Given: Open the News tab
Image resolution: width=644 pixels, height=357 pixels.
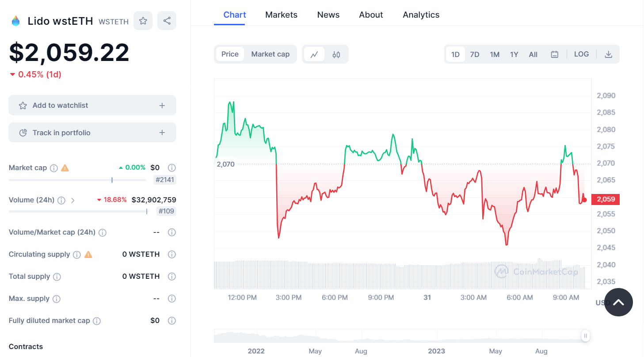Looking at the screenshot, I should (x=328, y=15).
